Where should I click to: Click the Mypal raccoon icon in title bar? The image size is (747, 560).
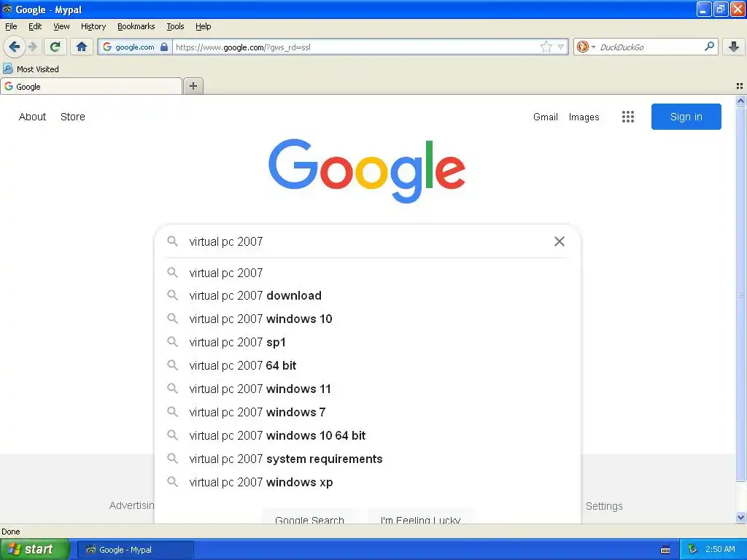[7, 9]
